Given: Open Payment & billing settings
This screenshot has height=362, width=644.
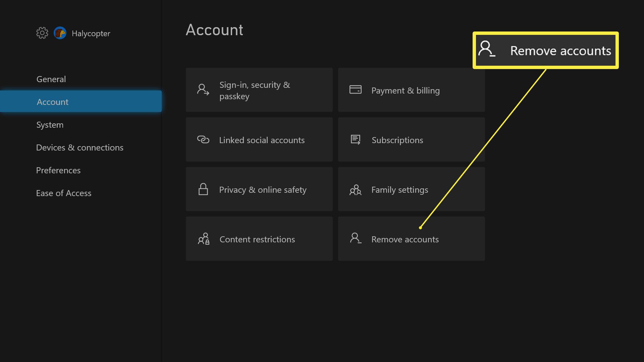Looking at the screenshot, I should pos(411,90).
